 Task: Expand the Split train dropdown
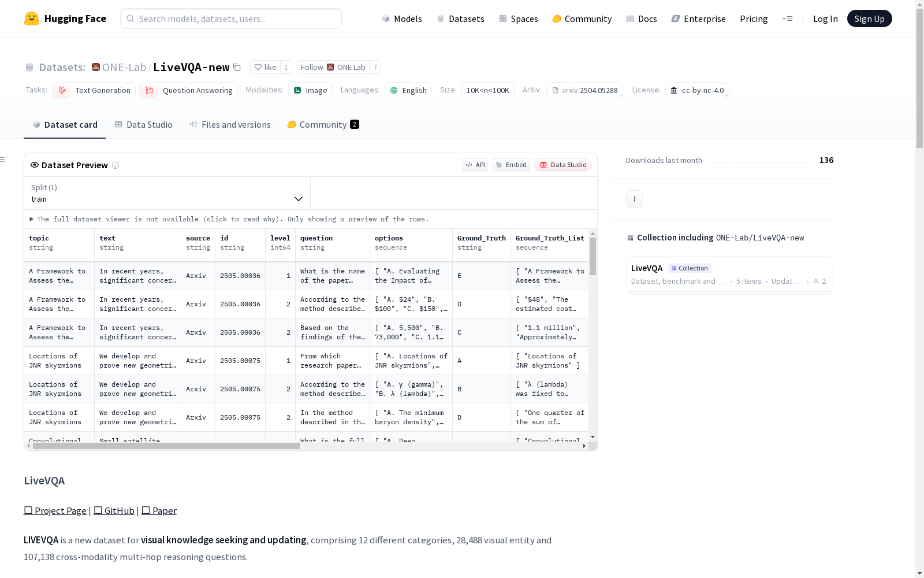pyautogui.click(x=167, y=193)
